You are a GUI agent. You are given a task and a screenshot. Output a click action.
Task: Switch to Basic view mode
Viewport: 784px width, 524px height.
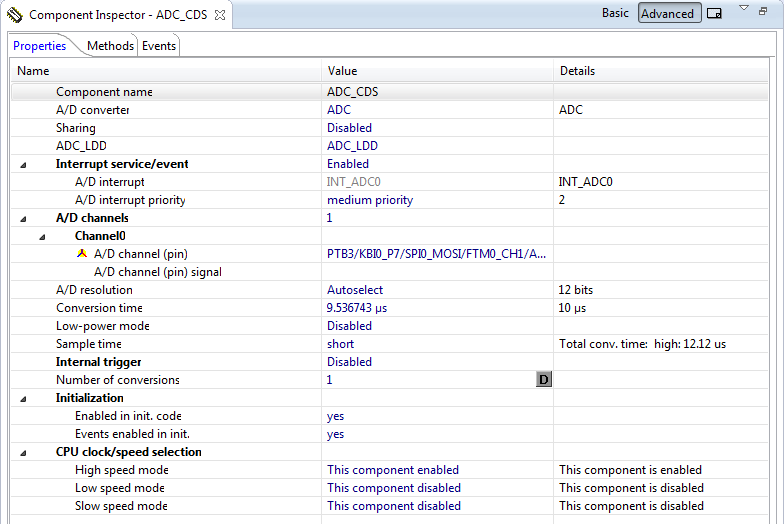pos(615,13)
